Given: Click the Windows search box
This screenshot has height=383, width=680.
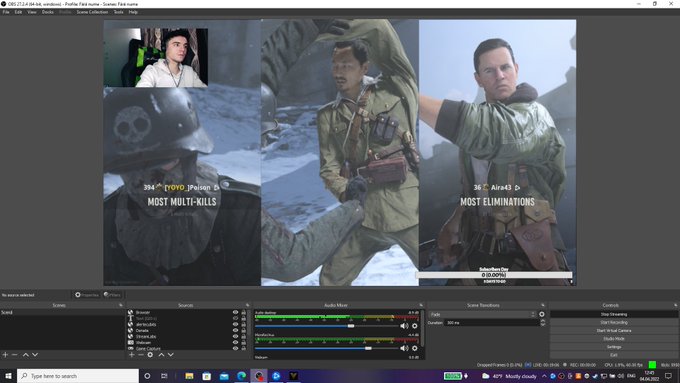Looking at the screenshot, I should click(78, 376).
